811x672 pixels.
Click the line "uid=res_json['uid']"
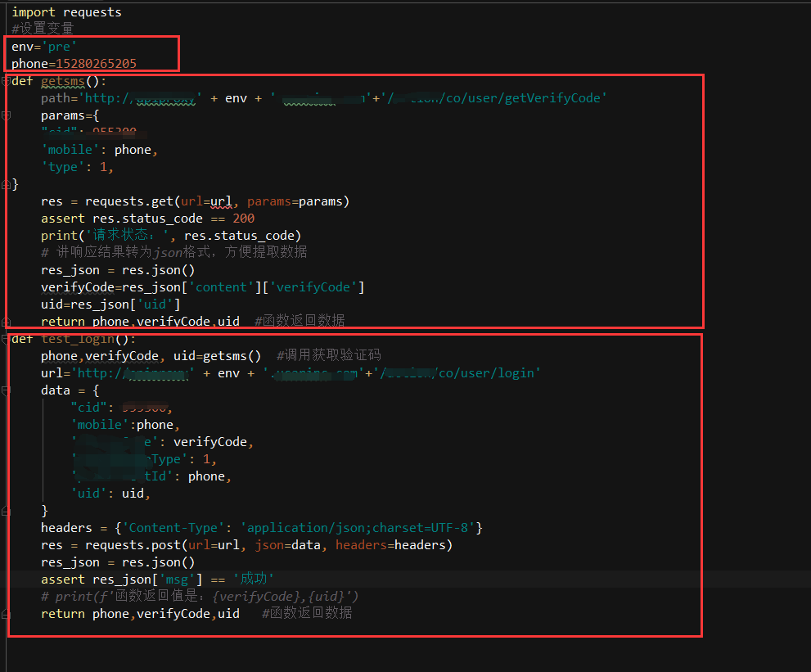coord(110,304)
